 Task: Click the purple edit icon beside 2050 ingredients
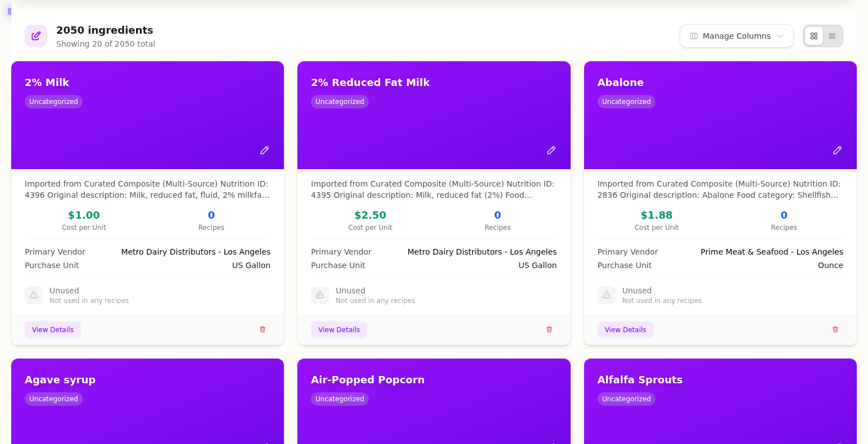click(36, 36)
